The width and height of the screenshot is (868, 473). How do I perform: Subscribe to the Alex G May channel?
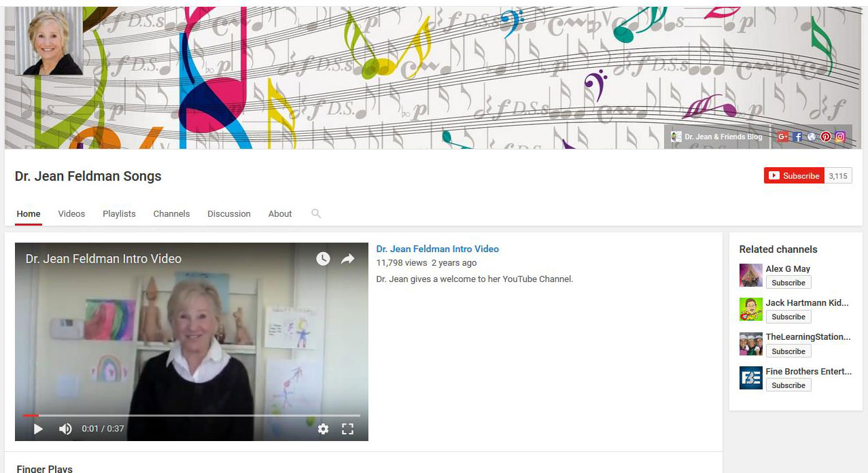788,283
